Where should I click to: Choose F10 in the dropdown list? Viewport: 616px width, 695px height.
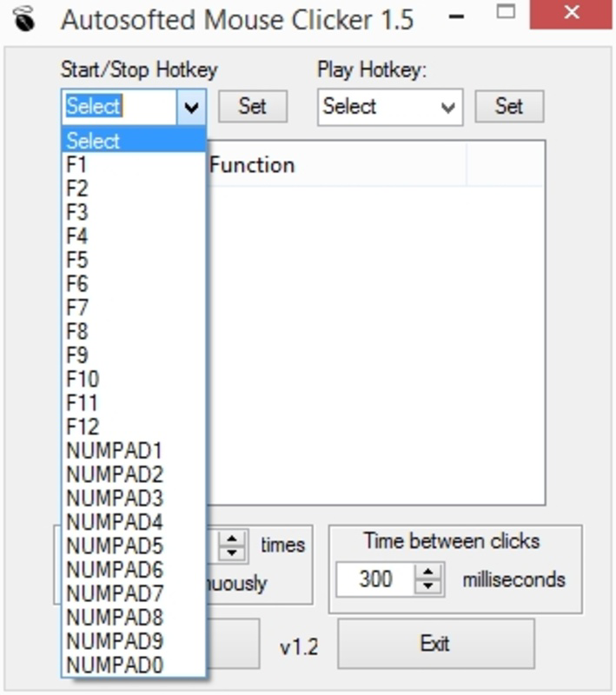[134, 379]
